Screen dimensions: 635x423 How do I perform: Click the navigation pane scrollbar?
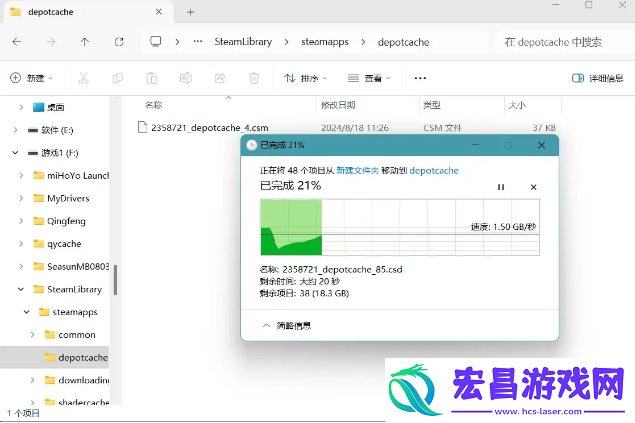click(115, 280)
